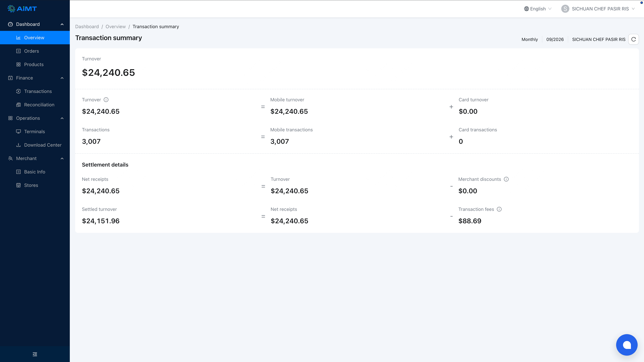644x362 pixels.
Task: Open Basic Info menu item
Action: [35, 172]
